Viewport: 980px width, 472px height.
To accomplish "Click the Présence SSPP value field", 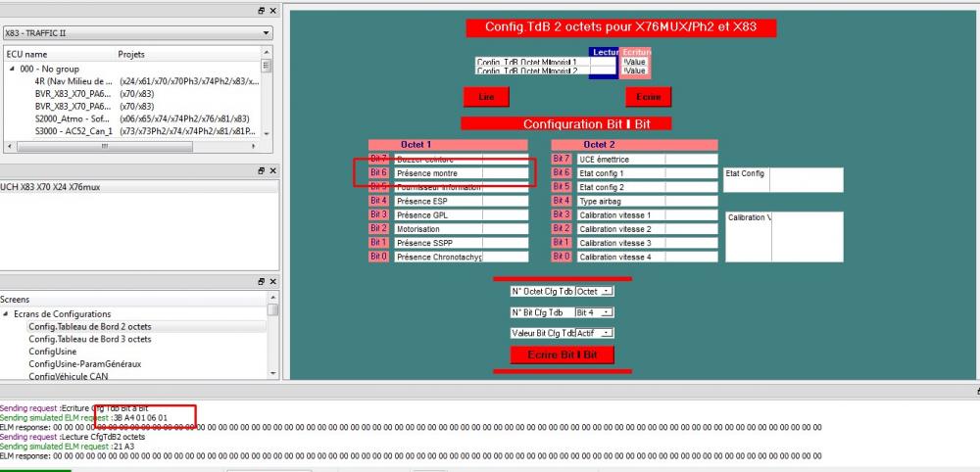I will pyautogui.click(x=505, y=243).
